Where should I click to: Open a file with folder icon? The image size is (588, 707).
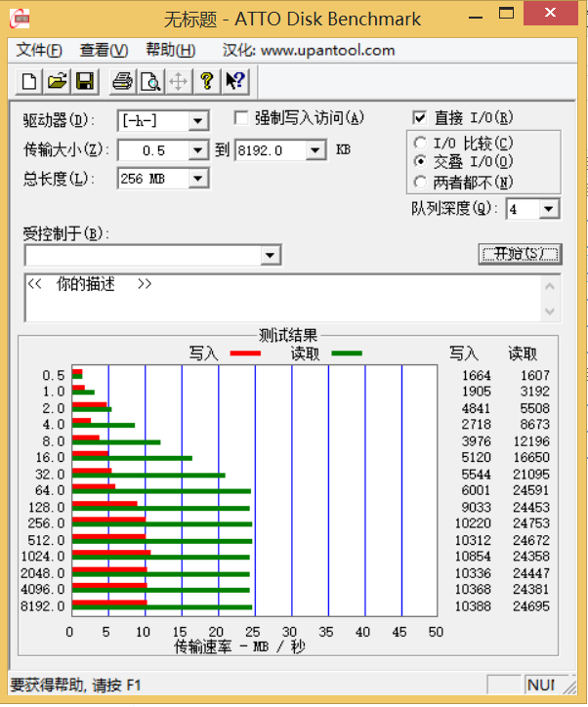58,82
